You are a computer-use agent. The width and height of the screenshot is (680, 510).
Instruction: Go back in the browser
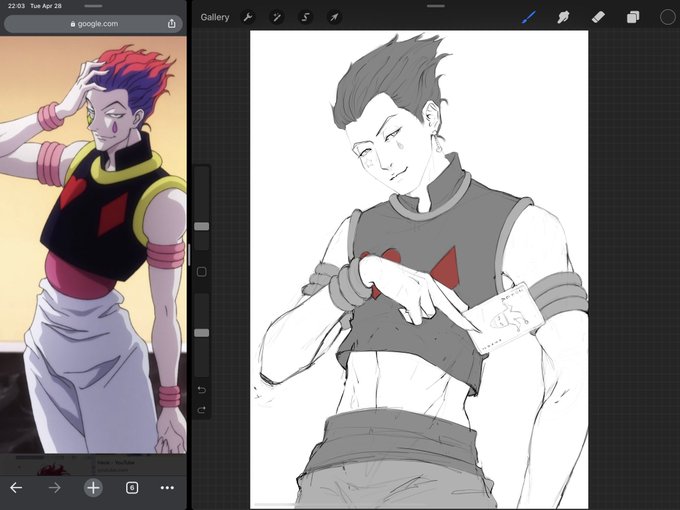[x=16, y=488]
